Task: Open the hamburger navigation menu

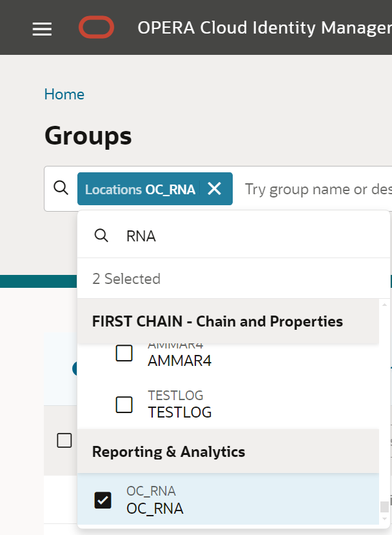Action: pos(42,29)
